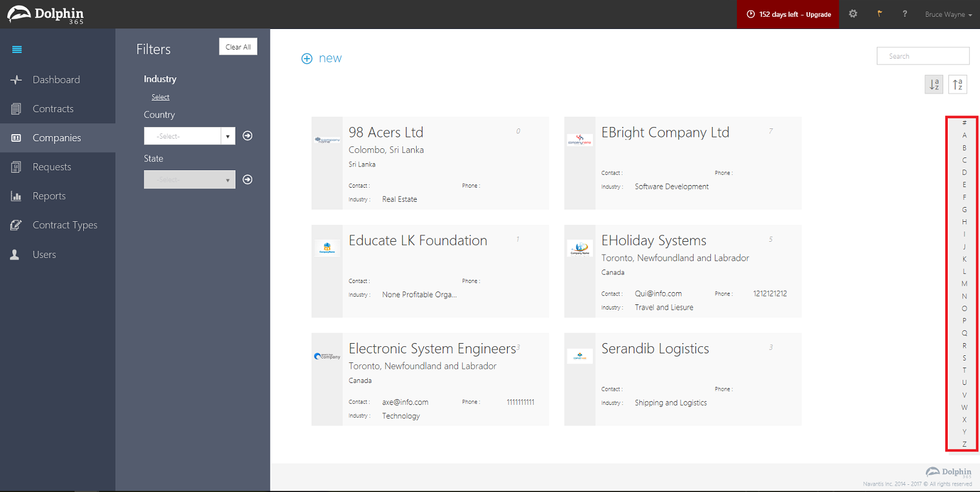Click the Travel and Liesure industry value
980x492 pixels.
[x=664, y=308]
